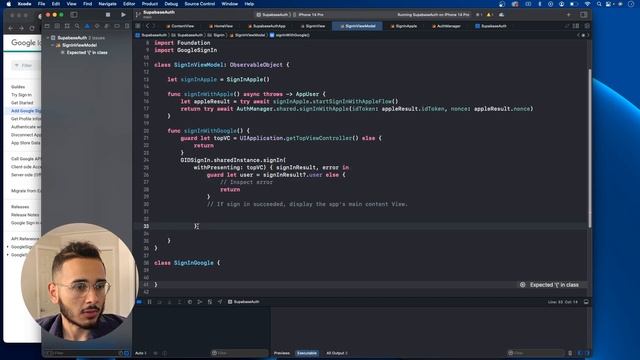The image size is (640, 360).
Task: Switch to the SignInView tab
Action: (x=313, y=26)
